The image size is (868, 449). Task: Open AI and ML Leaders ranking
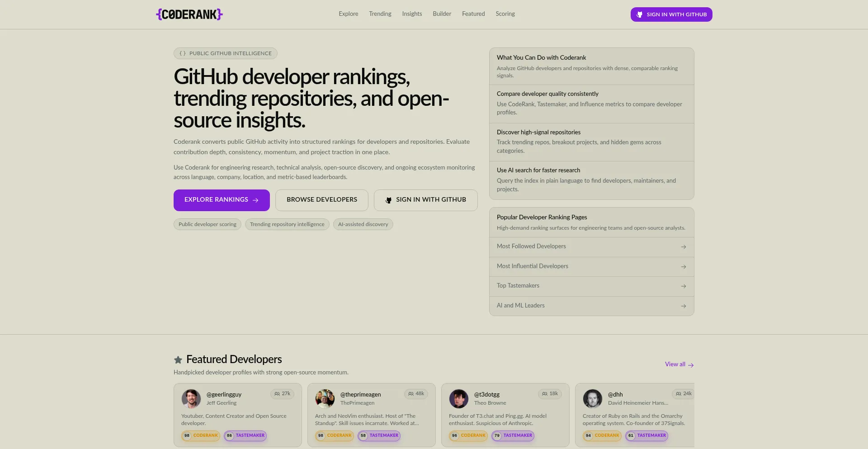coord(592,306)
